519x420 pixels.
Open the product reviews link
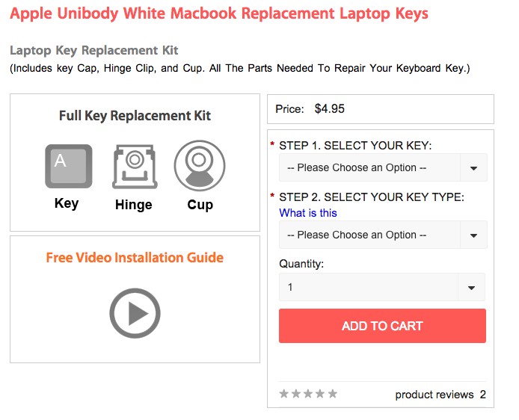coord(440,395)
